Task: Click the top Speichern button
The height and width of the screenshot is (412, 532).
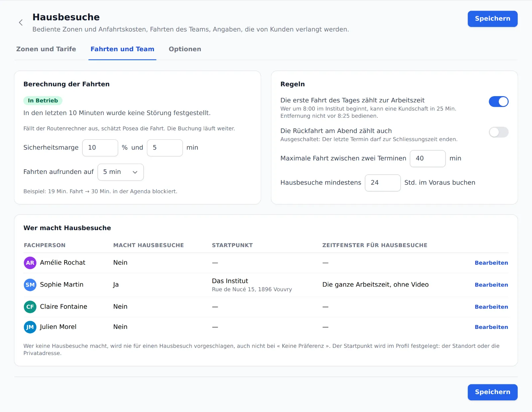Action: click(492, 19)
